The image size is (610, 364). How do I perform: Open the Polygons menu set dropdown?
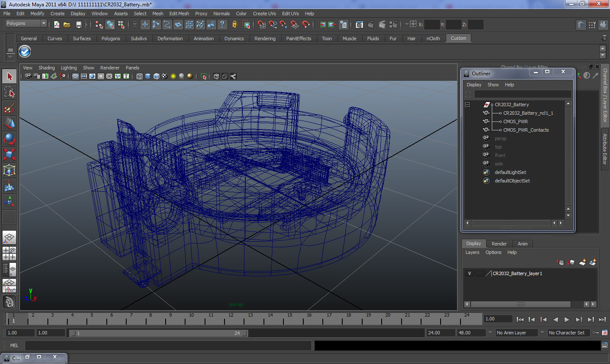[x=25, y=24]
